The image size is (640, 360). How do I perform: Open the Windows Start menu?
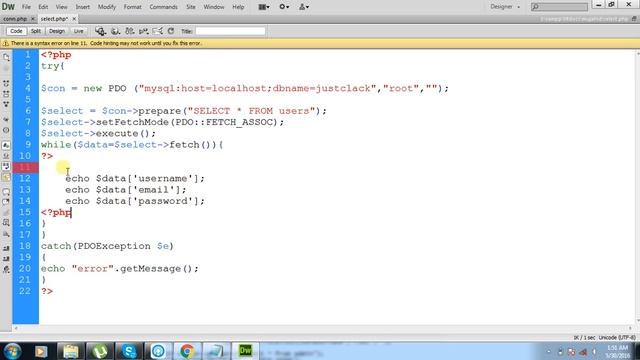coord(13,351)
